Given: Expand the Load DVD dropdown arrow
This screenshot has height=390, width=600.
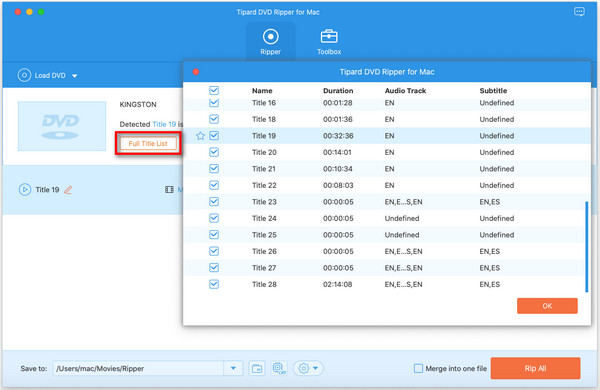Looking at the screenshot, I should [75, 76].
